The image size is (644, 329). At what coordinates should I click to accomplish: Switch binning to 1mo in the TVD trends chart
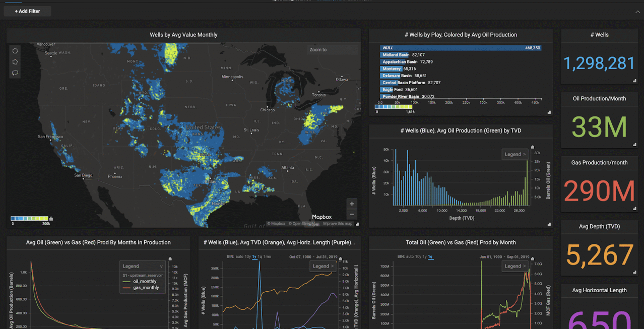coord(268,257)
